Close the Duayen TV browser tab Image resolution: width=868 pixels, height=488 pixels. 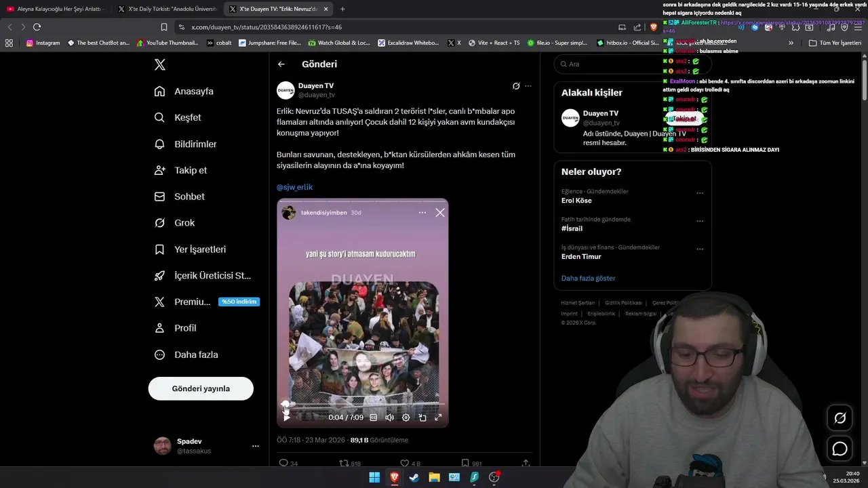[326, 9]
